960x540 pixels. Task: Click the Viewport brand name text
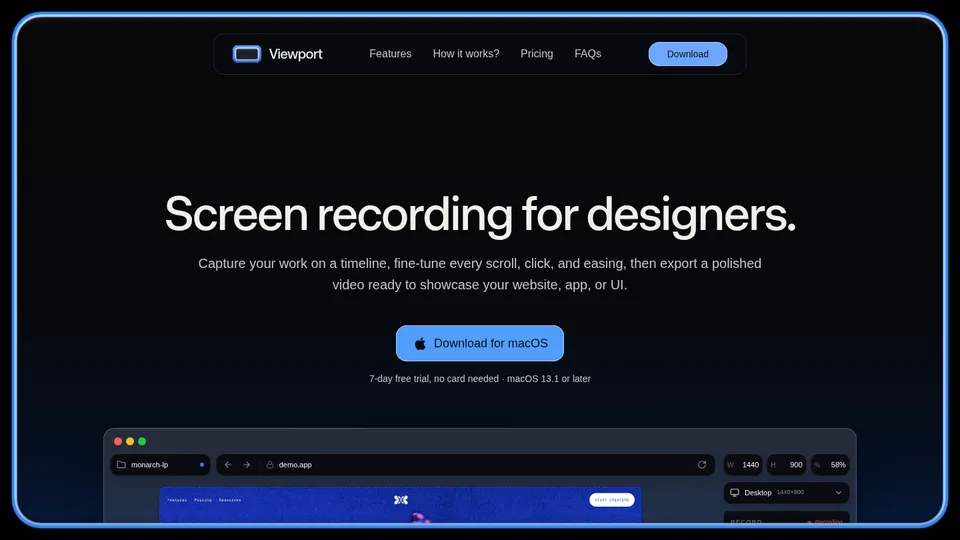click(x=296, y=54)
